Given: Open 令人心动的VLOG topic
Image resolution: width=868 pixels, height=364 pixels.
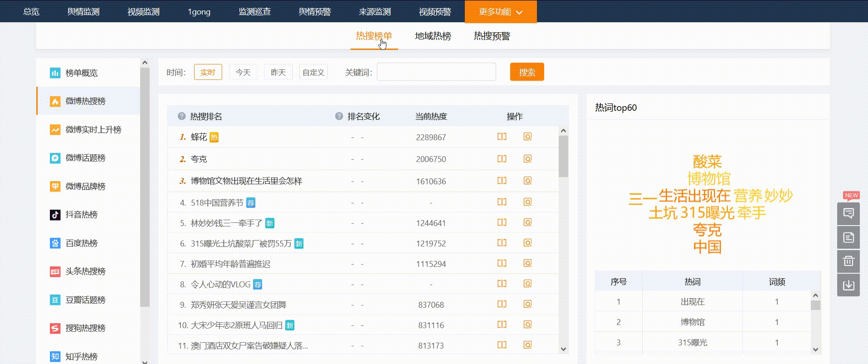Looking at the screenshot, I should pos(220,285).
